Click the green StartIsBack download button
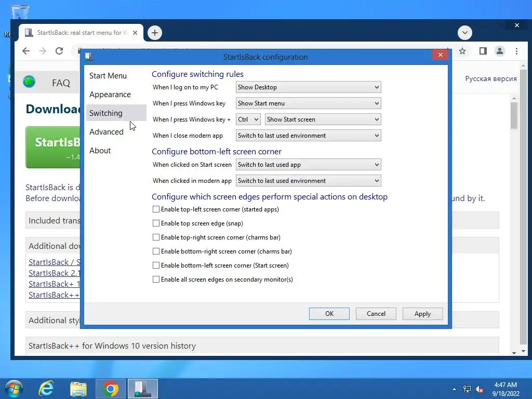 point(53,147)
